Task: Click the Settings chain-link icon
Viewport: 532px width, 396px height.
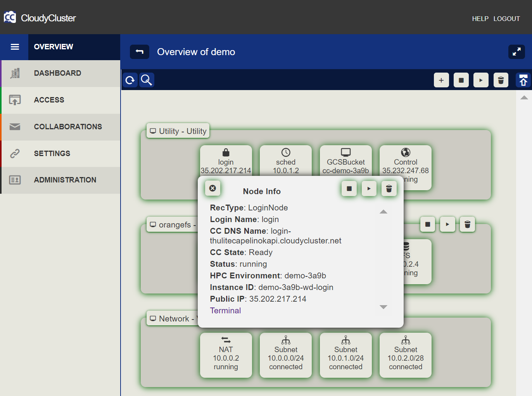Action: point(15,153)
